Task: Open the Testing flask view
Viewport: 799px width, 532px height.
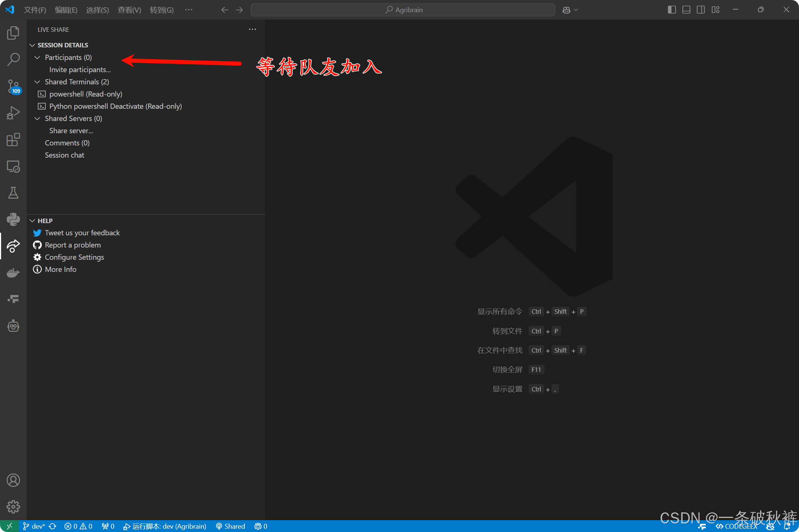Action: (13, 193)
